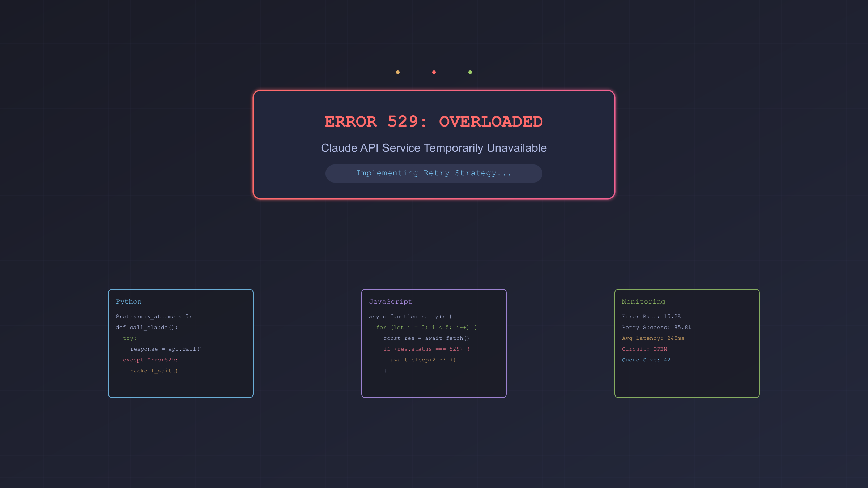This screenshot has height=488, width=868.
Task: Click 'const res = await fetch()' line
Action: click(426, 338)
